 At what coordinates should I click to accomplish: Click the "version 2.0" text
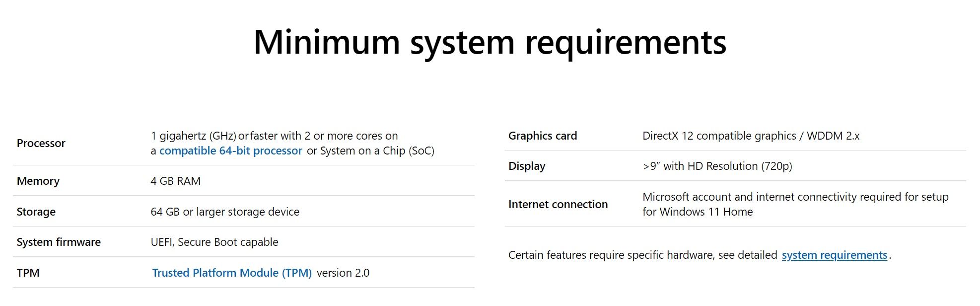tap(343, 273)
